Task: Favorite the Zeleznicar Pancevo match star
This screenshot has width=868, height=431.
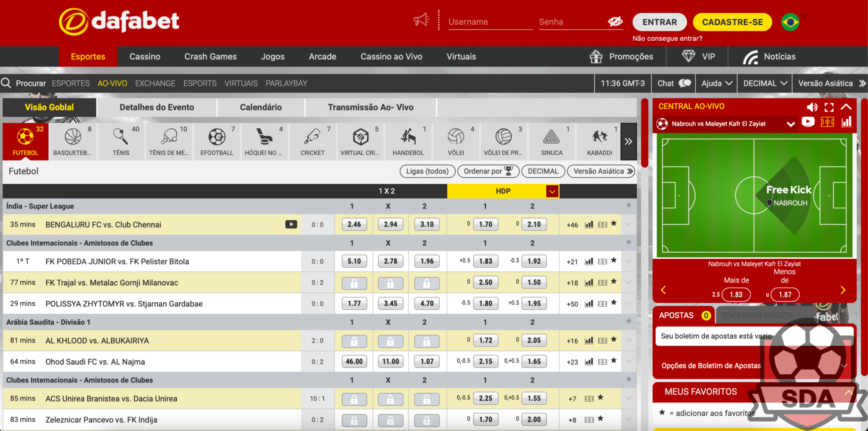Action: click(x=600, y=419)
